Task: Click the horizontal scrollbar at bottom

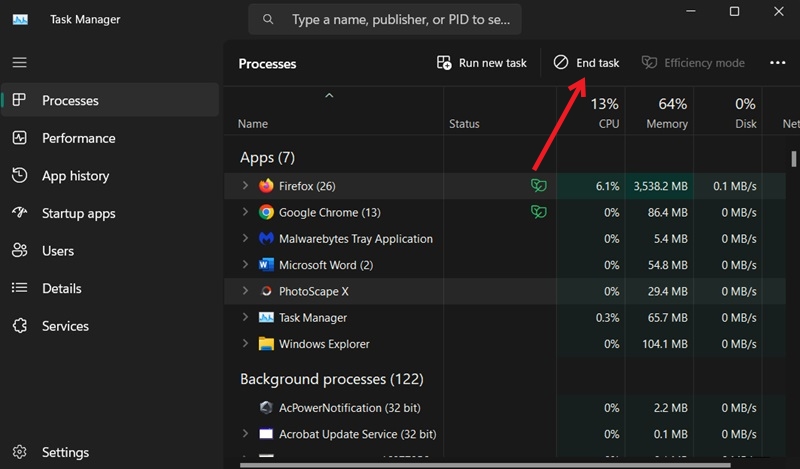Action: pyautogui.click(x=485, y=465)
